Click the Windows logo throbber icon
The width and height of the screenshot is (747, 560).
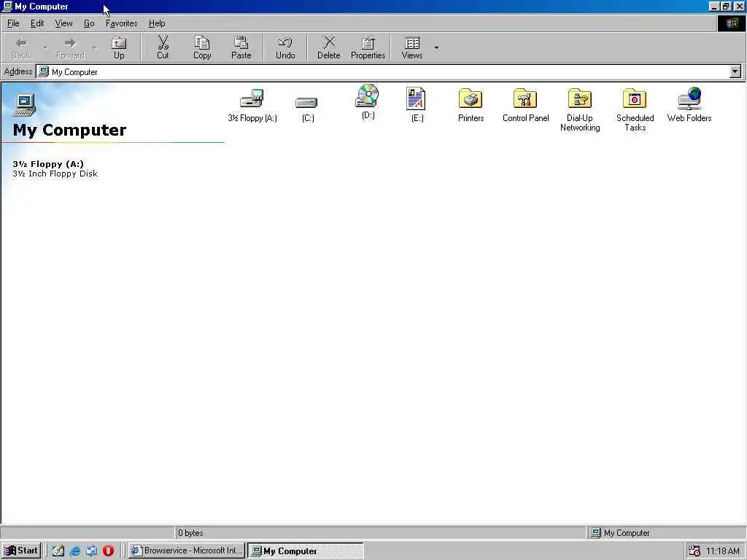coord(731,23)
